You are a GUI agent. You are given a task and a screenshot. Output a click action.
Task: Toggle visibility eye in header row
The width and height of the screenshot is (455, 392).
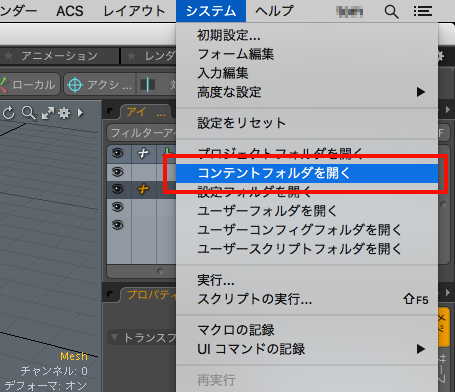[118, 153]
